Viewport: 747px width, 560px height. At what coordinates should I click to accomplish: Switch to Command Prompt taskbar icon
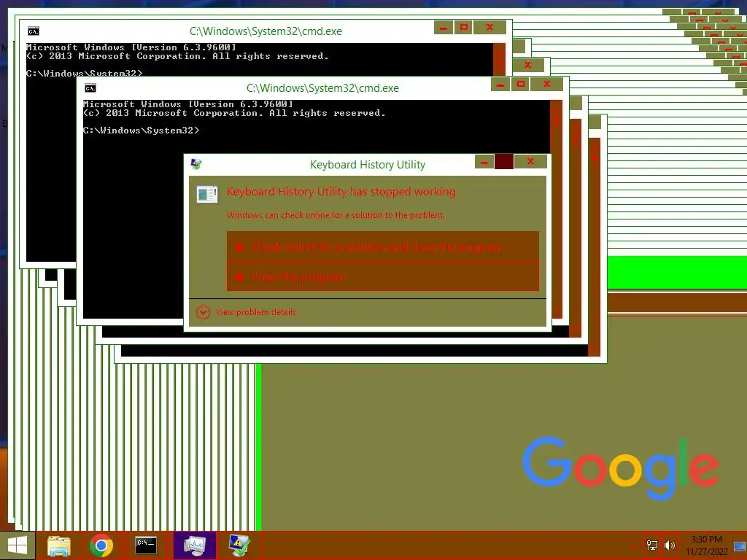pyautogui.click(x=145, y=545)
